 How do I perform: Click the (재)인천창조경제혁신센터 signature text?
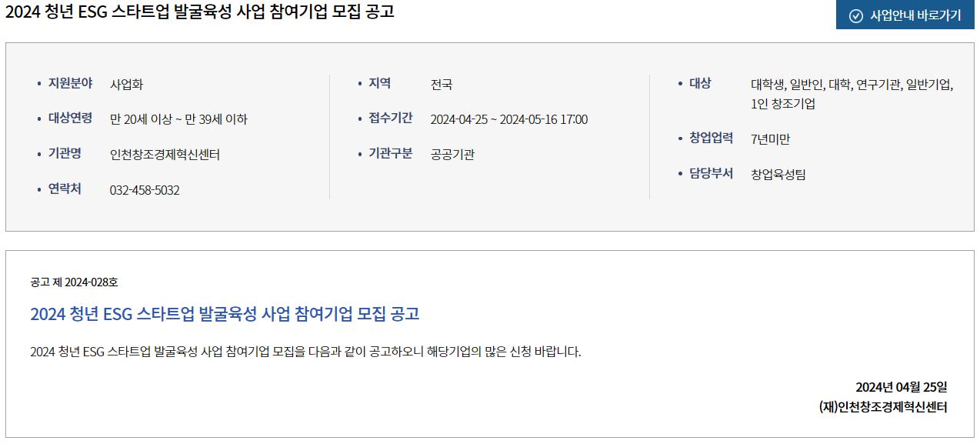884,407
